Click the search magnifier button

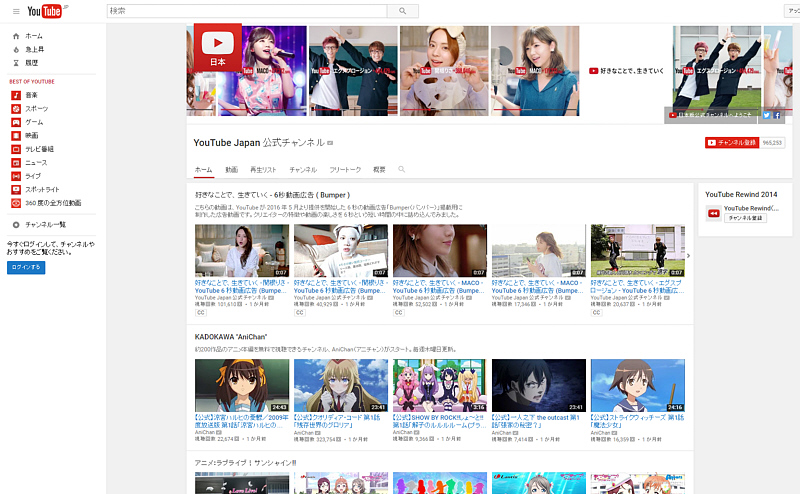tap(403, 11)
